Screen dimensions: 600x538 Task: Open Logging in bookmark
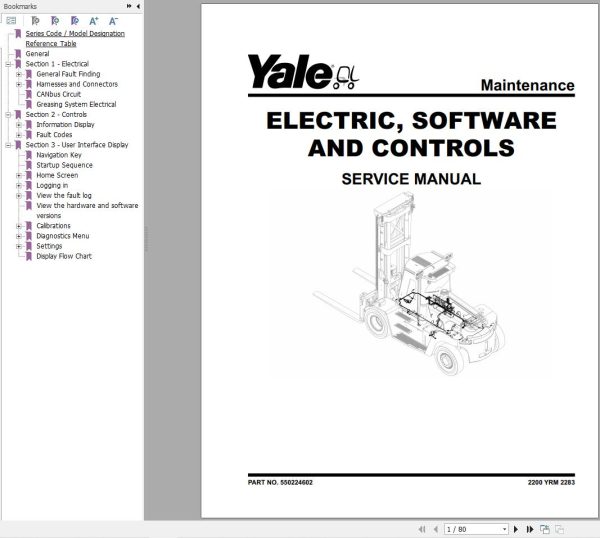52,185
